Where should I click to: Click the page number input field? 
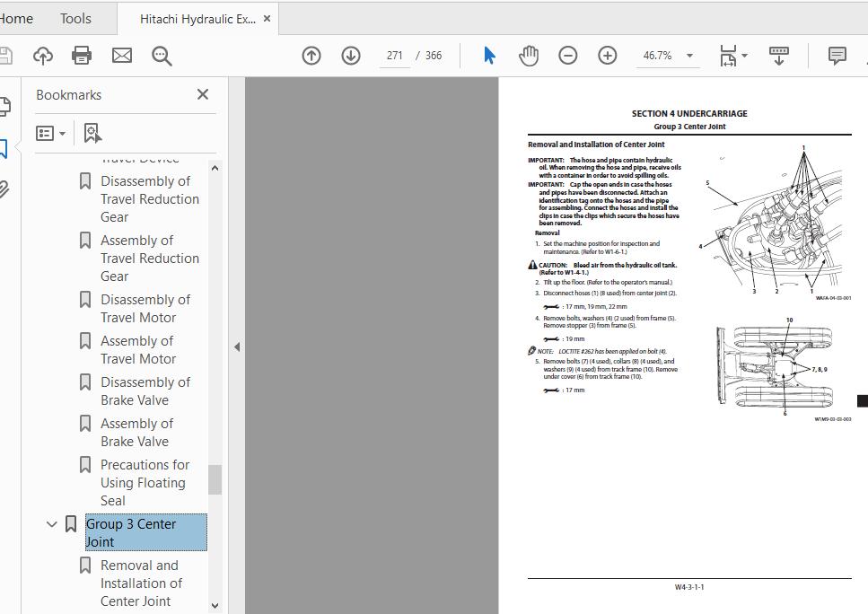tap(395, 56)
